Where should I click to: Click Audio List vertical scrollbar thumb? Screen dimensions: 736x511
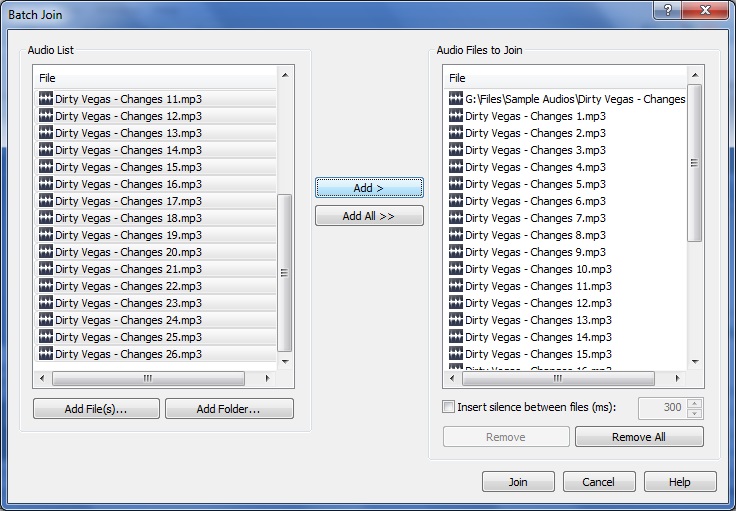[284, 273]
